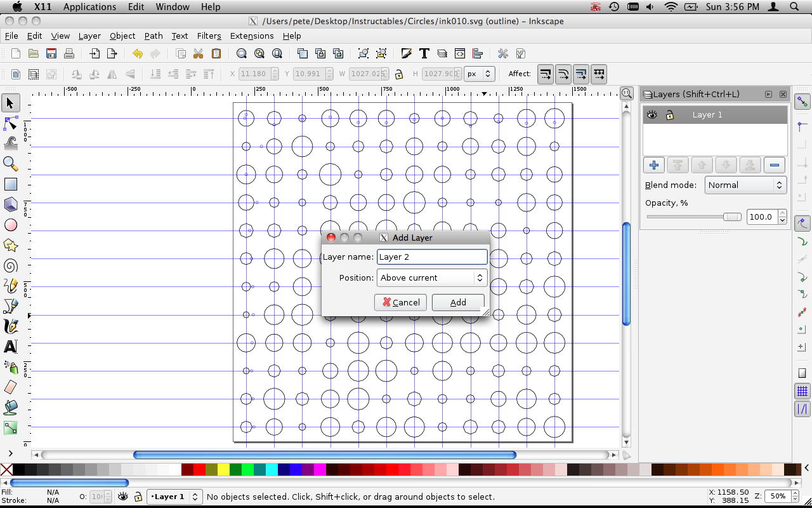Select the Paint Bucket tool

coord(10,408)
